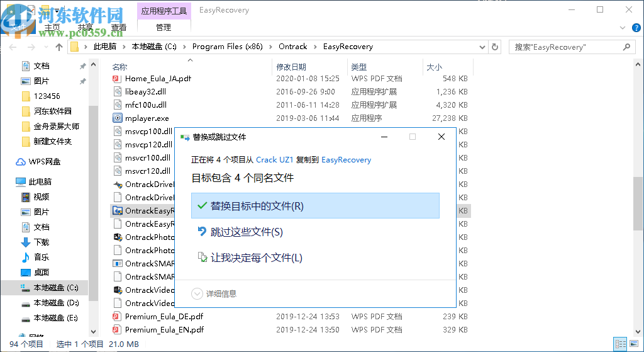Switch to details view icon in status bar
This screenshot has height=352, width=644.
point(620,344)
